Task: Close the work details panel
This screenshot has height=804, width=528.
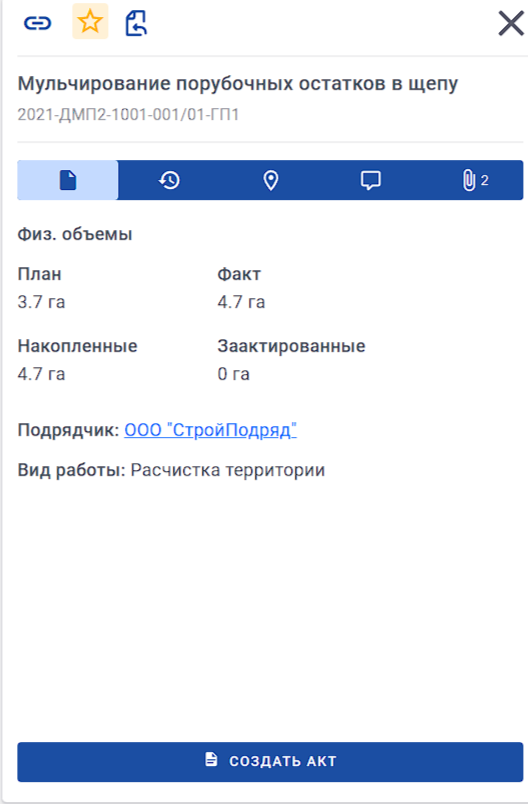Action: 511,24
